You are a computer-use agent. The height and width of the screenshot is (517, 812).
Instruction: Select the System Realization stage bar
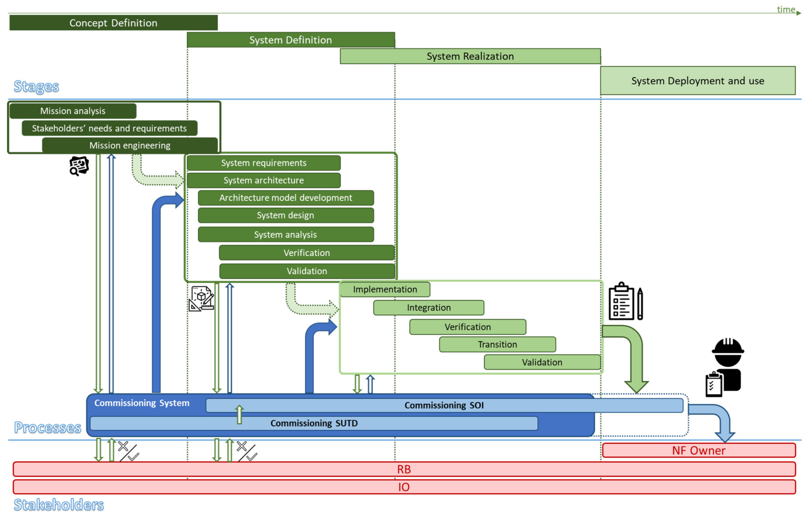pyautogui.click(x=470, y=56)
